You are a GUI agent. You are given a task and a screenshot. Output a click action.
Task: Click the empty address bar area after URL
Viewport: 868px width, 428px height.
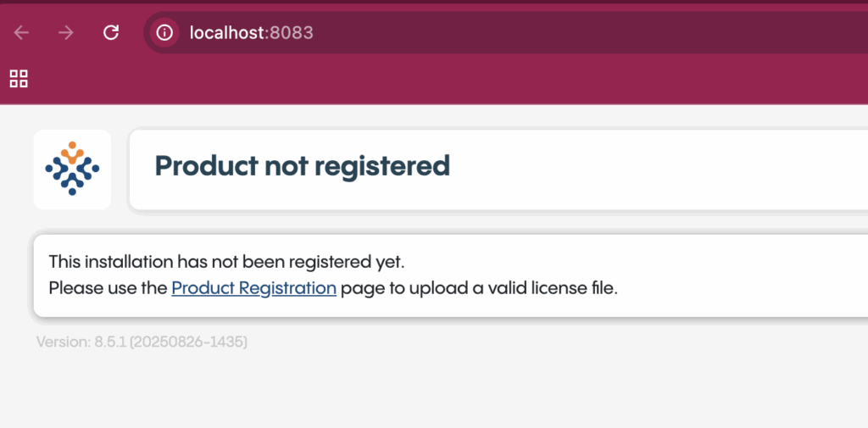pos(593,33)
